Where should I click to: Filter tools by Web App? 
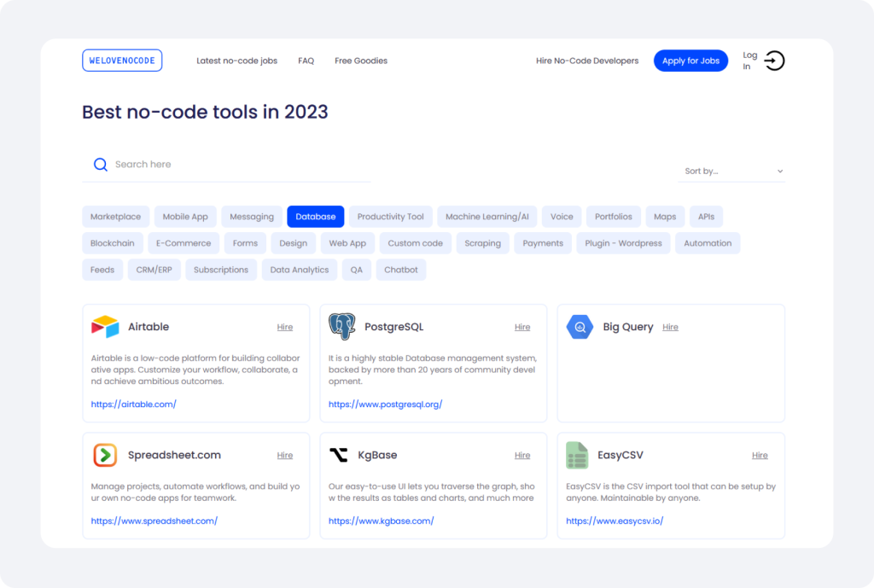[x=347, y=243]
